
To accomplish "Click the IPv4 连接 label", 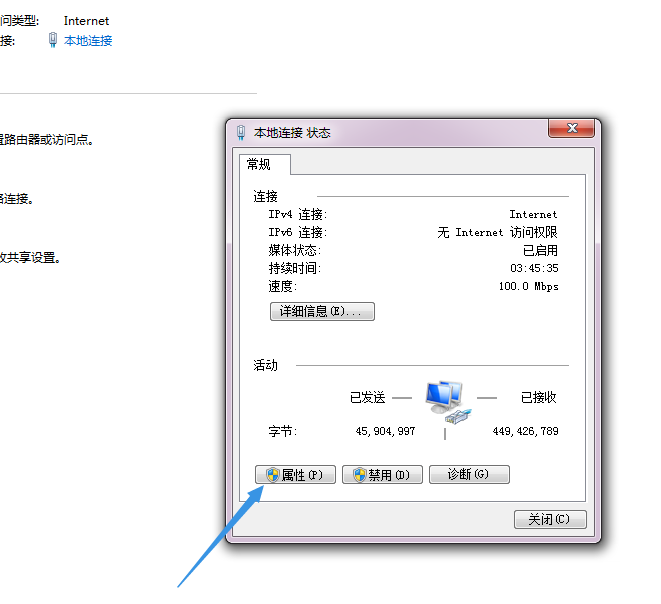I will pyautogui.click(x=298, y=215).
